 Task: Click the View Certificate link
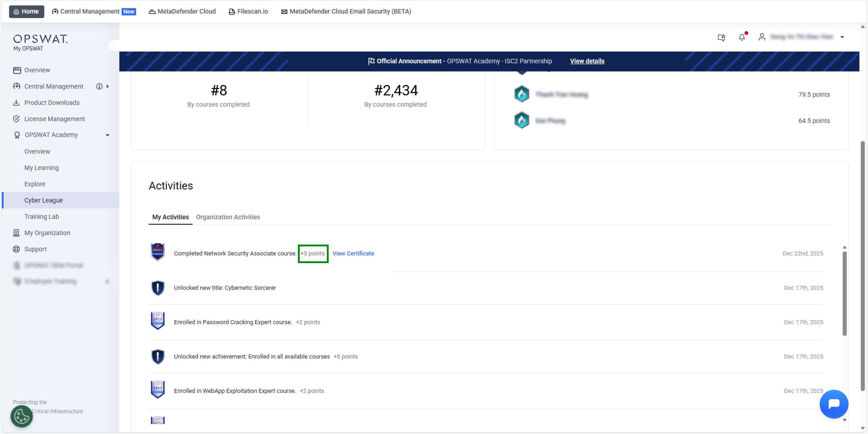pyautogui.click(x=353, y=253)
